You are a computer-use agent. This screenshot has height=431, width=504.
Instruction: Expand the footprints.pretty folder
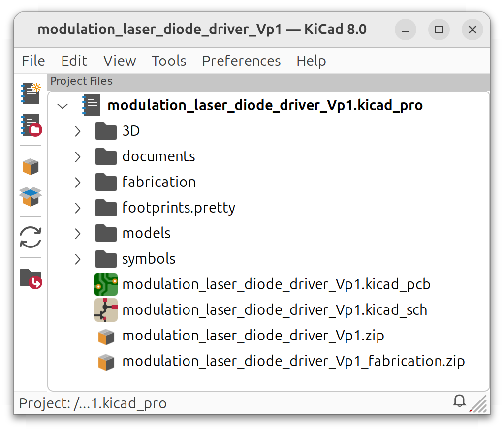(77, 207)
